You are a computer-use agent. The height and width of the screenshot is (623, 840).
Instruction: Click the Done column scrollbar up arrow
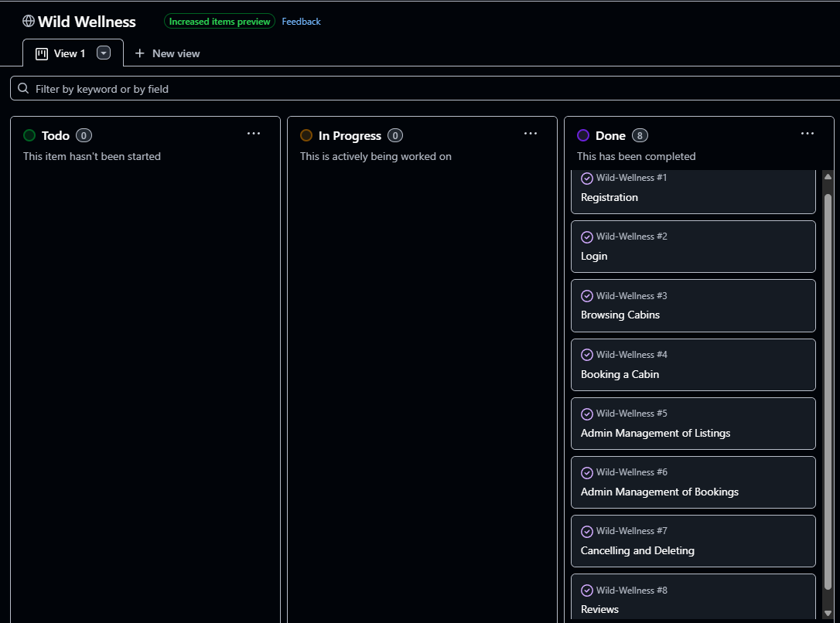click(828, 177)
